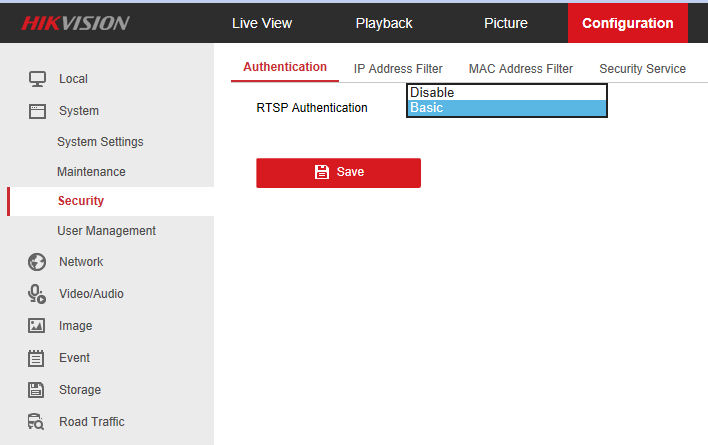Viewport: 708px width, 445px height.
Task: Click the Local monitor icon
Action: pos(37,79)
